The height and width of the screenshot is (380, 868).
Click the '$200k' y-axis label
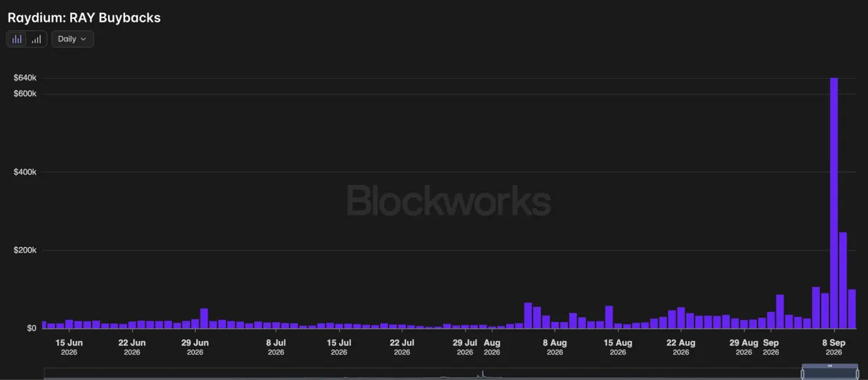coord(25,250)
